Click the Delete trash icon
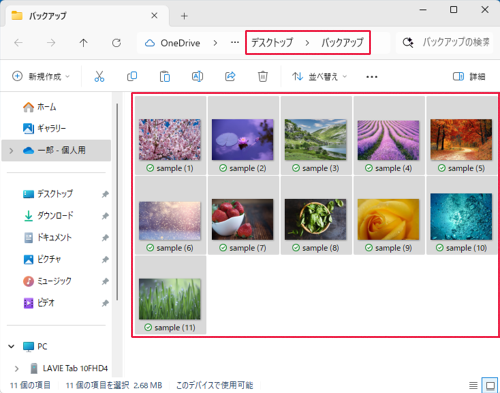 coord(263,77)
